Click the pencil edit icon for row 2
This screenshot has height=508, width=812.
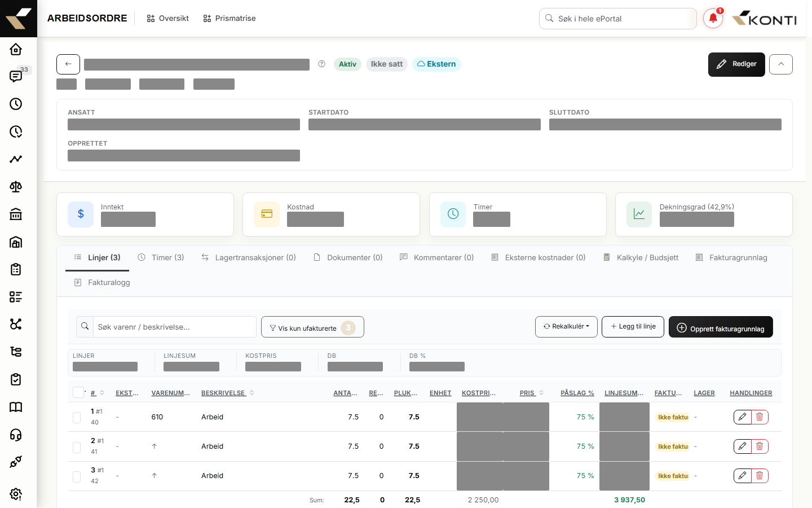pos(743,446)
